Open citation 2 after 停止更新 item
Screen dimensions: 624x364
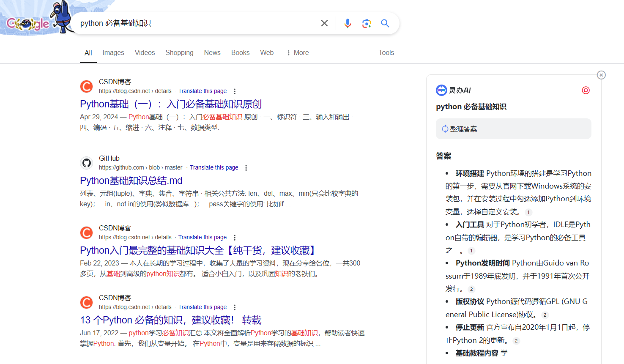tap(516, 341)
